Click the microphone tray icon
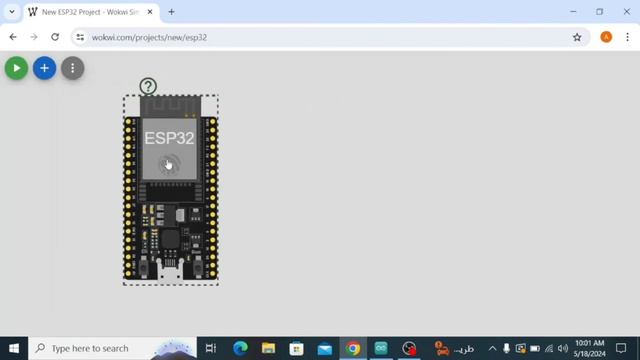The width and height of the screenshot is (640, 360). coord(507,348)
